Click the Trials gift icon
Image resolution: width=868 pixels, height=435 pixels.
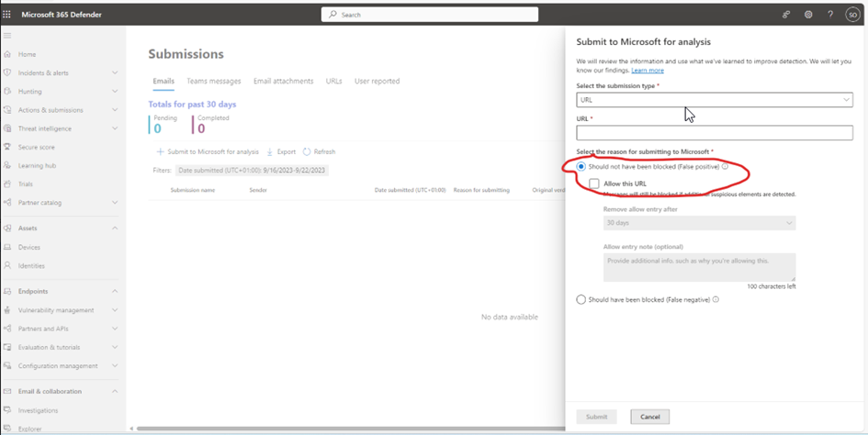tap(7, 184)
